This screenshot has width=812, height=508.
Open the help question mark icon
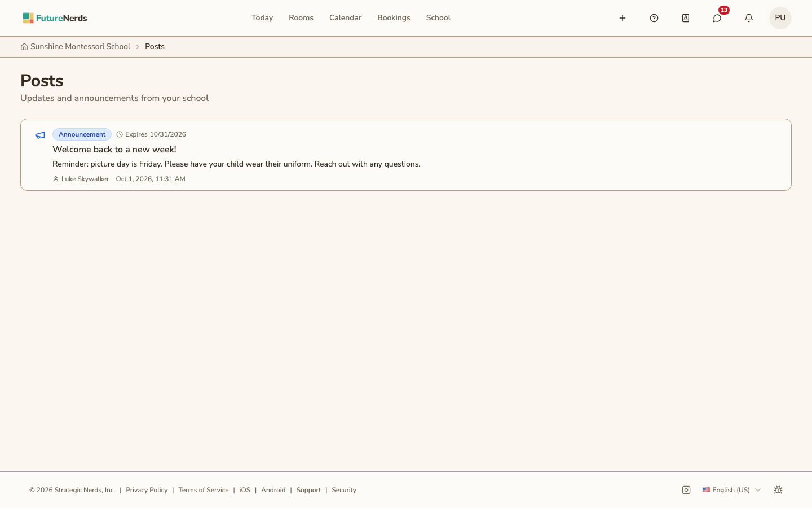(x=654, y=18)
